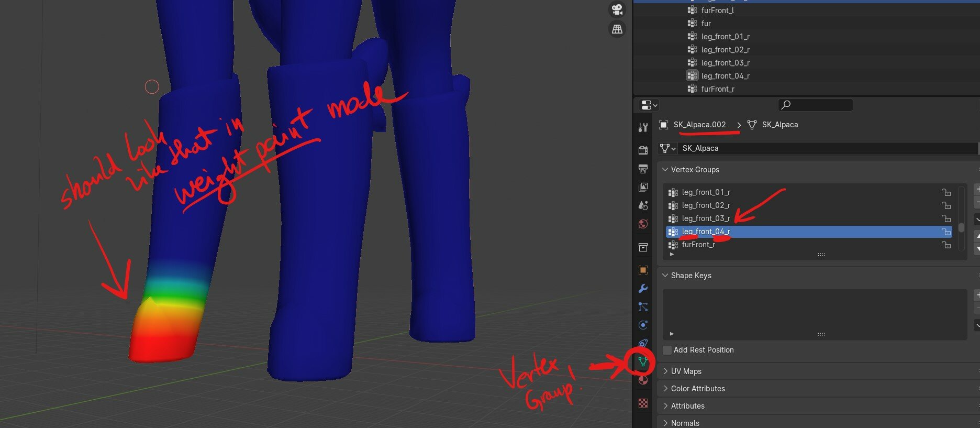Select leg_front_02_r in vertex groups list
The image size is (980, 428).
coord(706,205)
